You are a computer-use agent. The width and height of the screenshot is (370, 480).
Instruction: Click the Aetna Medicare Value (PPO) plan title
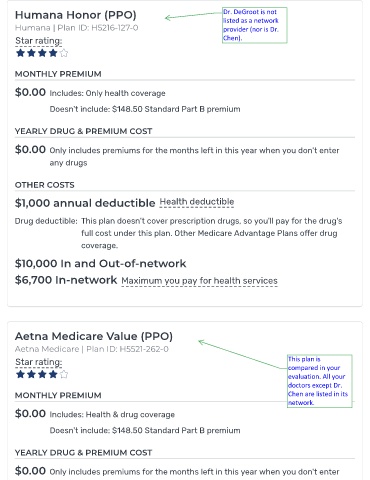pos(94,336)
